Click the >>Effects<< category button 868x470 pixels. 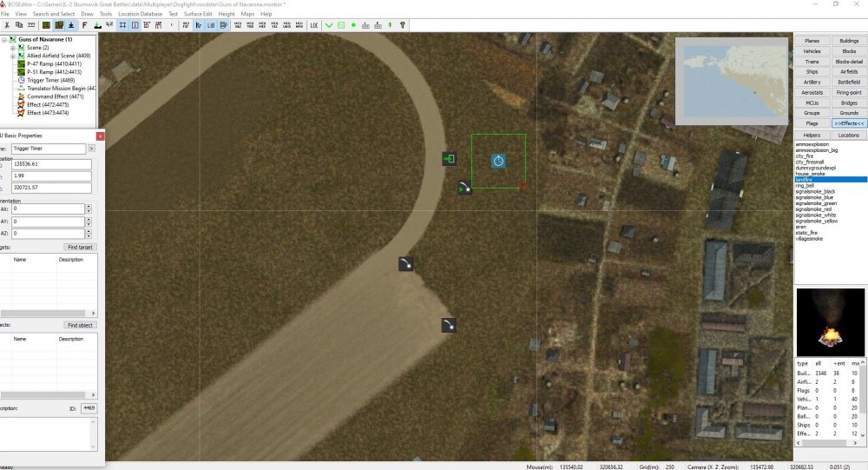pos(849,123)
